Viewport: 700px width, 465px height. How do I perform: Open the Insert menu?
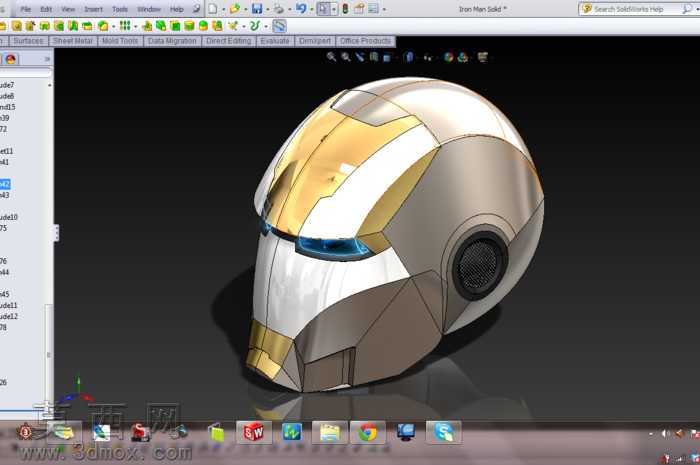pos(93,9)
